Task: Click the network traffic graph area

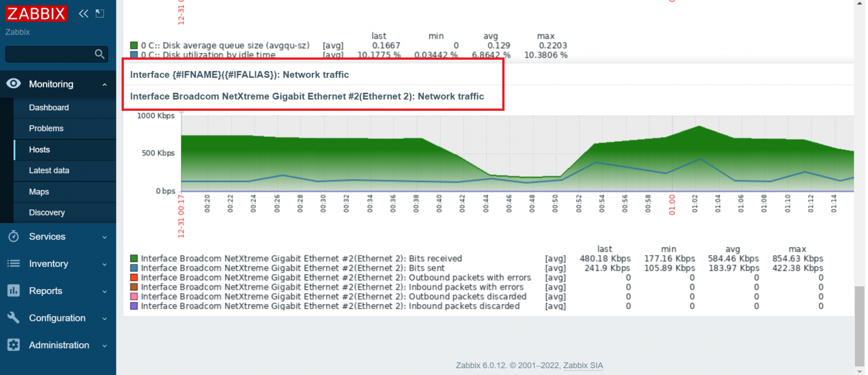Action: (x=518, y=154)
